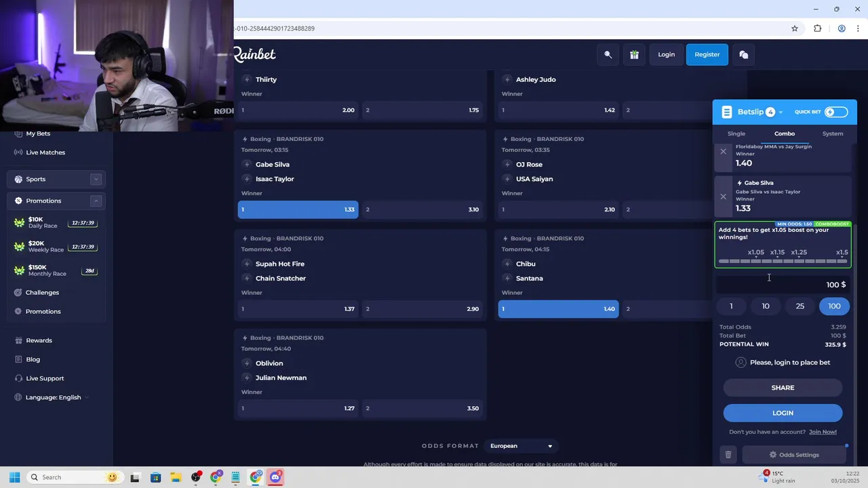
Task: Select Oblivion odds 1.27
Action: click(x=298, y=408)
